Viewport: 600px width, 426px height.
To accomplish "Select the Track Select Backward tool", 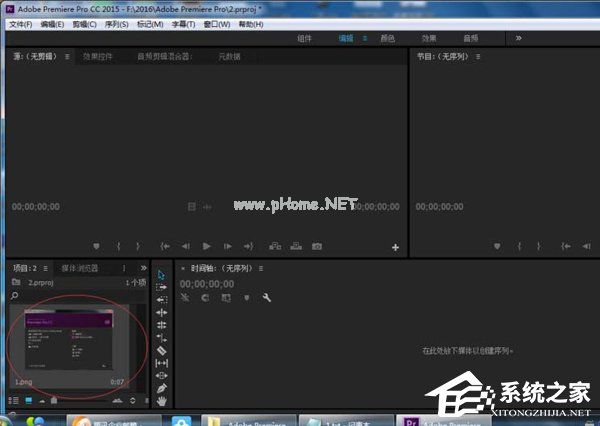I will coord(161,300).
